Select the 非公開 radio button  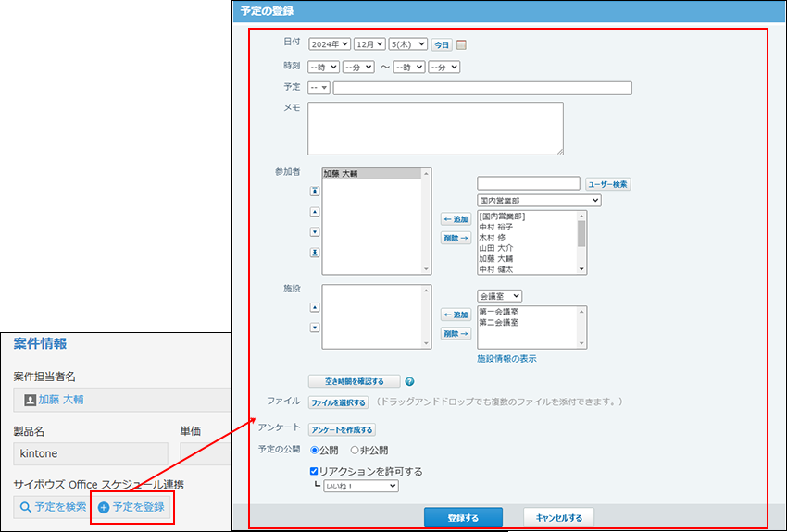355,450
